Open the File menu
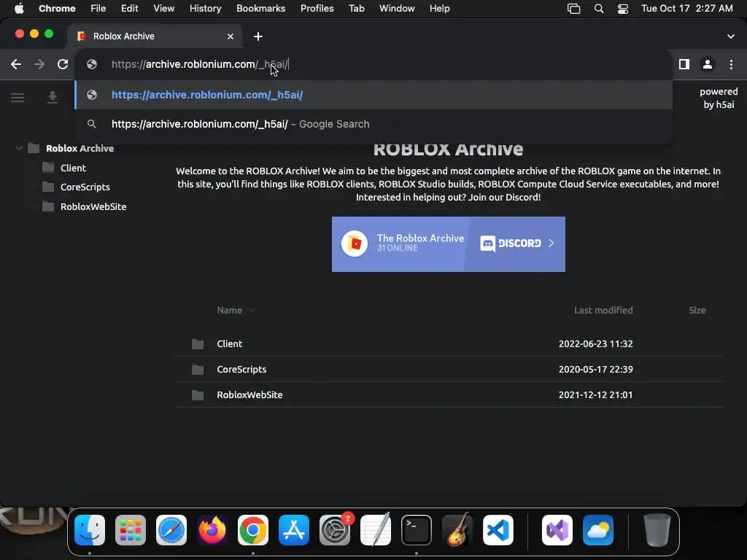 pyautogui.click(x=98, y=9)
